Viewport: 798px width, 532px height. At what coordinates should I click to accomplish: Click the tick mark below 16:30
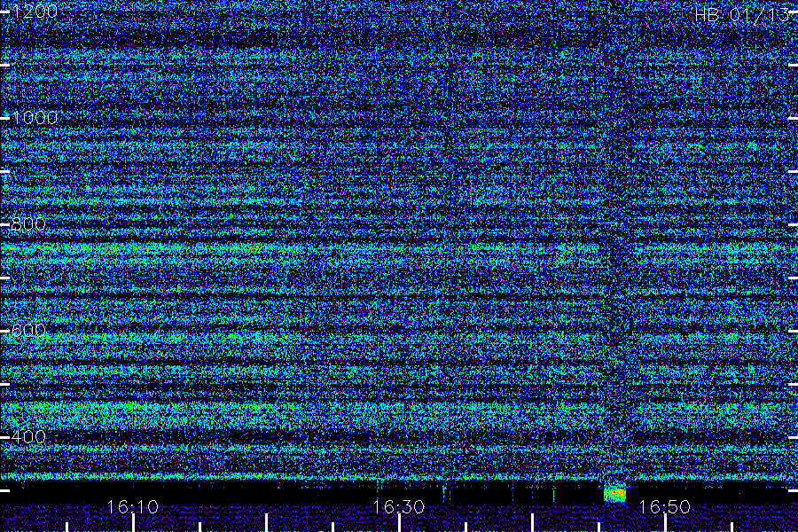pos(400,523)
